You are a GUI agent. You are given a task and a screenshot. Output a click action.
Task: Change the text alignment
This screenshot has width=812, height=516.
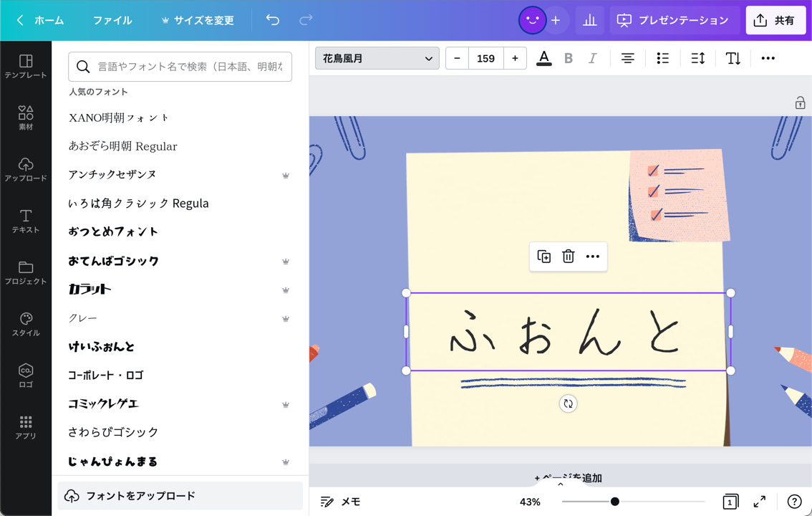pos(628,58)
